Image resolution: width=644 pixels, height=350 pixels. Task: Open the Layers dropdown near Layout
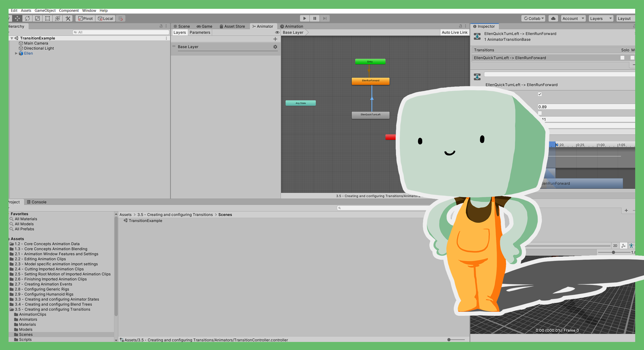600,18
